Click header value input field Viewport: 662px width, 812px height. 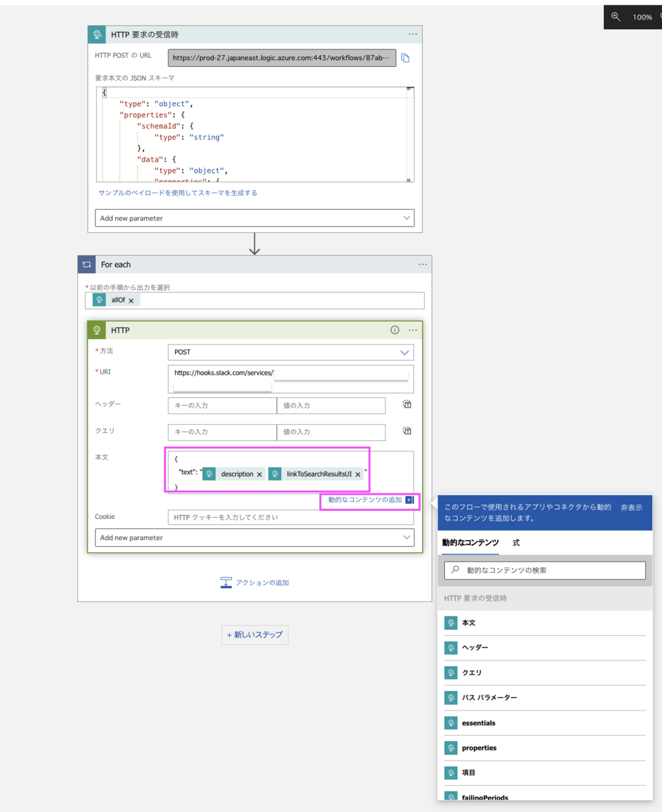tap(331, 405)
